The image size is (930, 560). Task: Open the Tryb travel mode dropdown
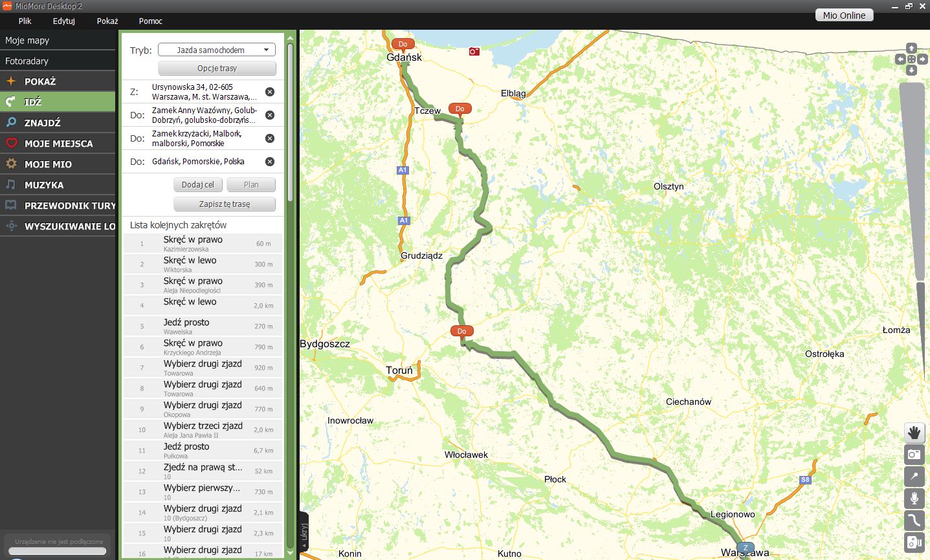pyautogui.click(x=217, y=50)
